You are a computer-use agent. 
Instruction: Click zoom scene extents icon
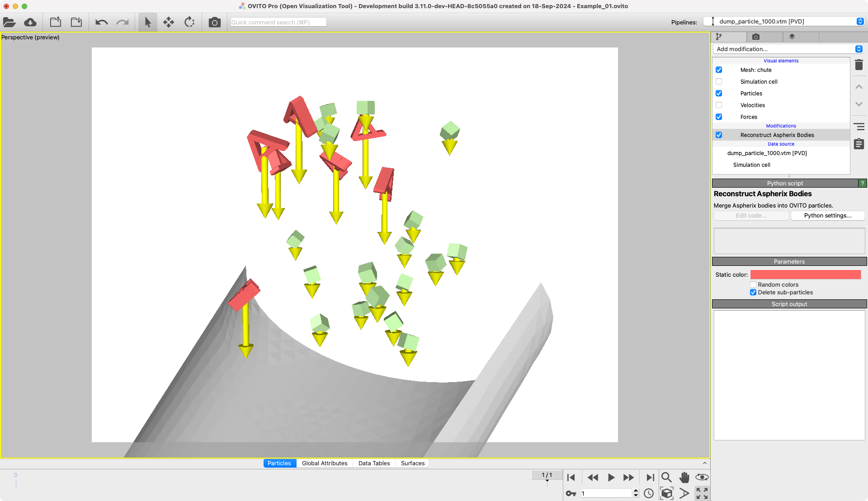(666, 493)
